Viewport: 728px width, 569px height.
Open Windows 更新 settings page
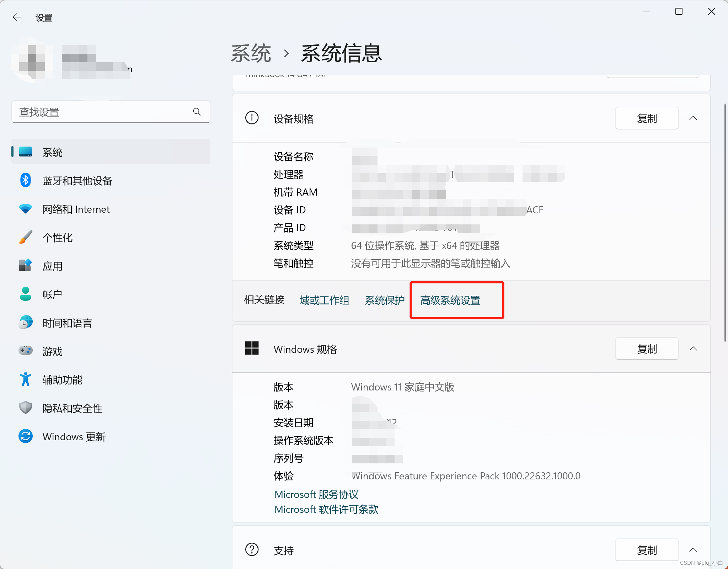click(x=111, y=436)
